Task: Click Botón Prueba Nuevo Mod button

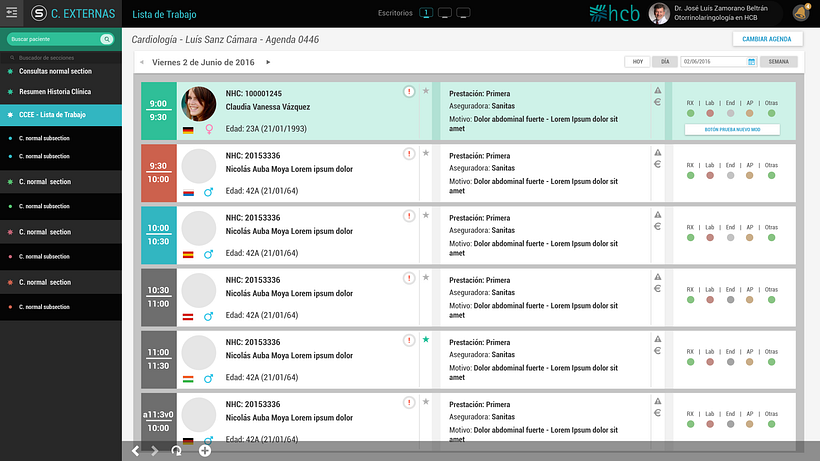Action: point(732,130)
